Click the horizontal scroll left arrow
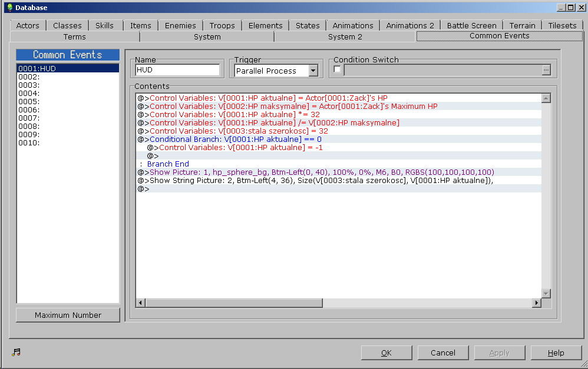This screenshot has height=369, width=588. click(141, 302)
